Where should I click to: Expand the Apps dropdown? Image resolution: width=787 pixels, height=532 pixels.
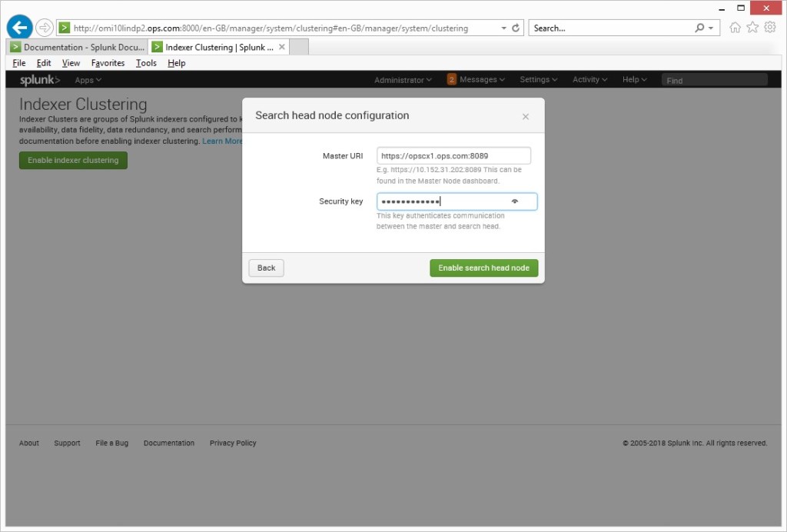(x=87, y=79)
